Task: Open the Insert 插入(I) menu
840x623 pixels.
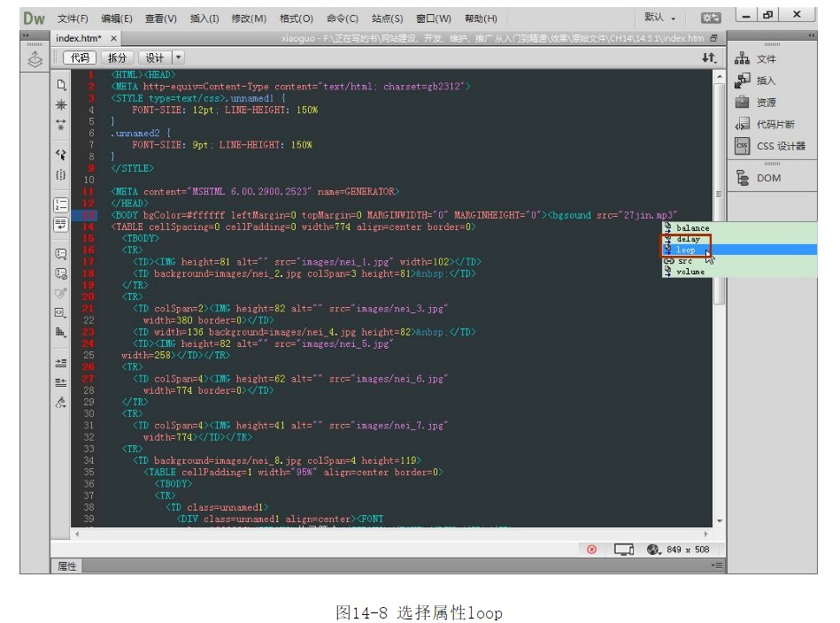Action: tap(205, 18)
